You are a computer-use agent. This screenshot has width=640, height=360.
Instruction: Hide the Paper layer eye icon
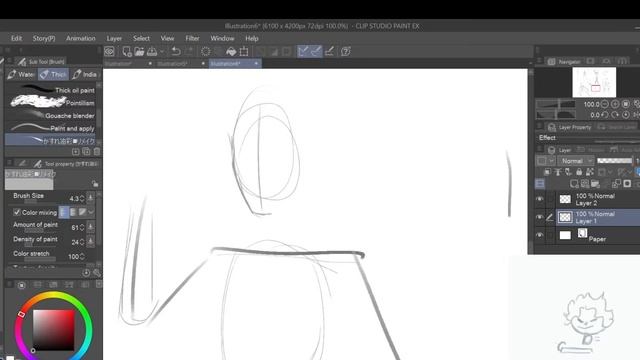tap(540, 235)
